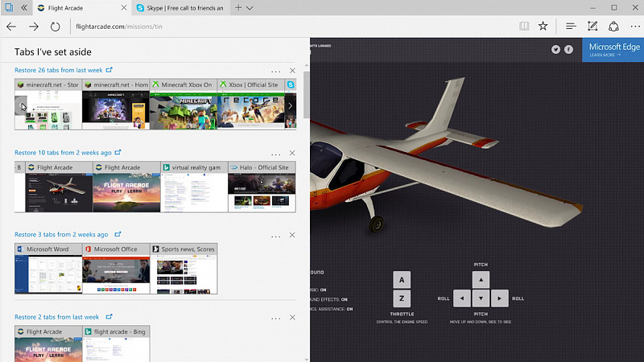
Task: Click the pitch down arrow key
Action: 481,298
